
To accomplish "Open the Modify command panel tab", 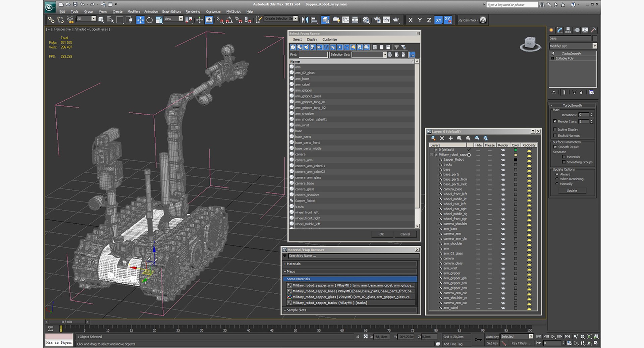I will point(560,30).
